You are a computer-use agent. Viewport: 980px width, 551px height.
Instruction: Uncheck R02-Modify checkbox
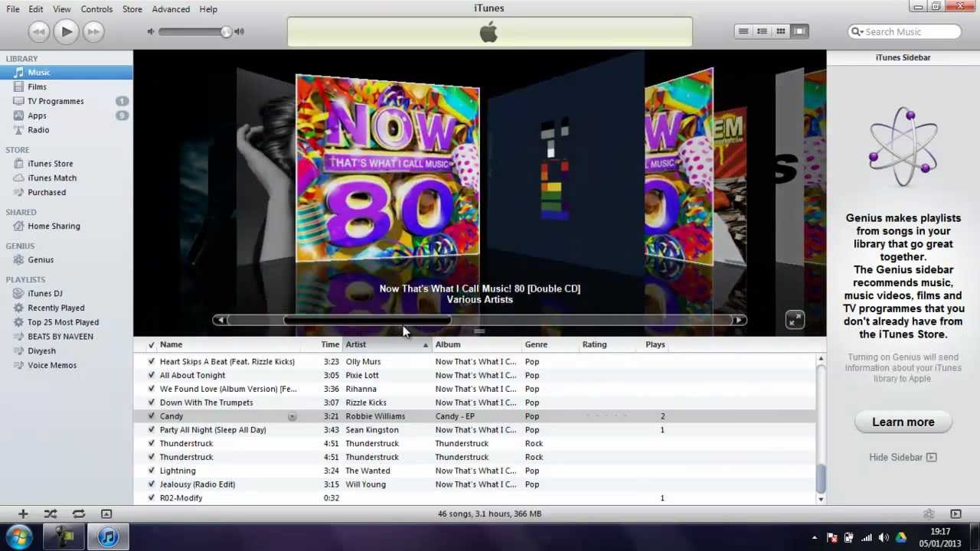pyautogui.click(x=151, y=498)
